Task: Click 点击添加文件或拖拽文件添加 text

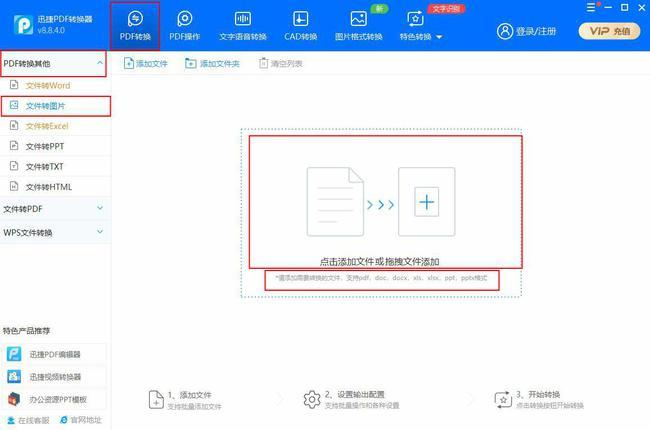Action: click(379, 262)
